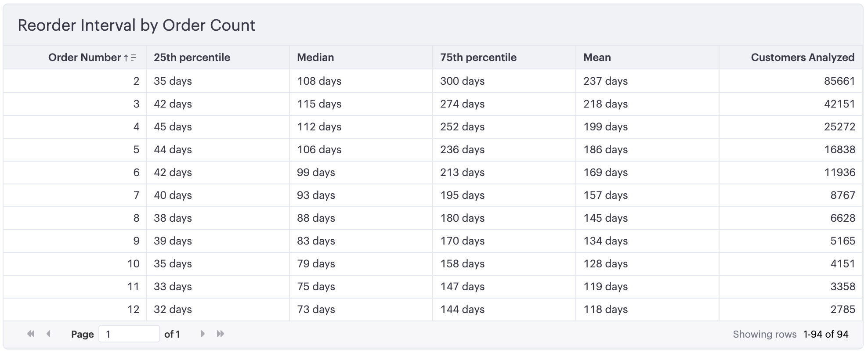Click the Mean column header

[597, 57]
